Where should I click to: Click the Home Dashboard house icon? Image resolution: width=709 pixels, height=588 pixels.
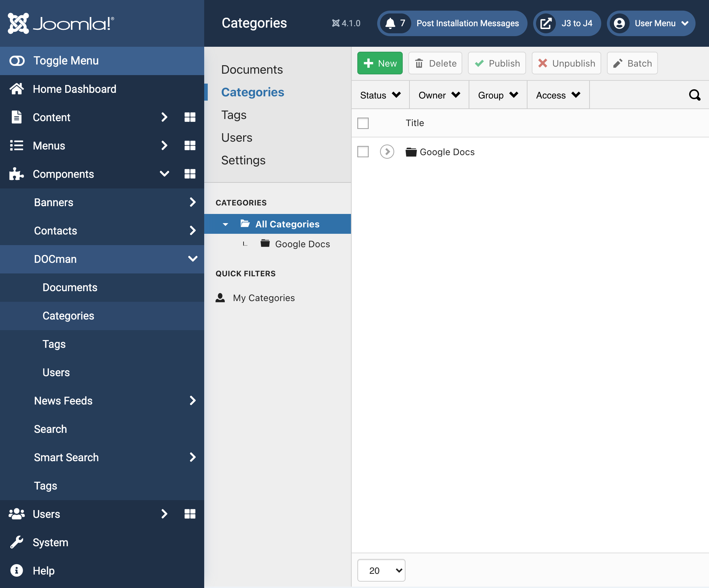coord(17,89)
